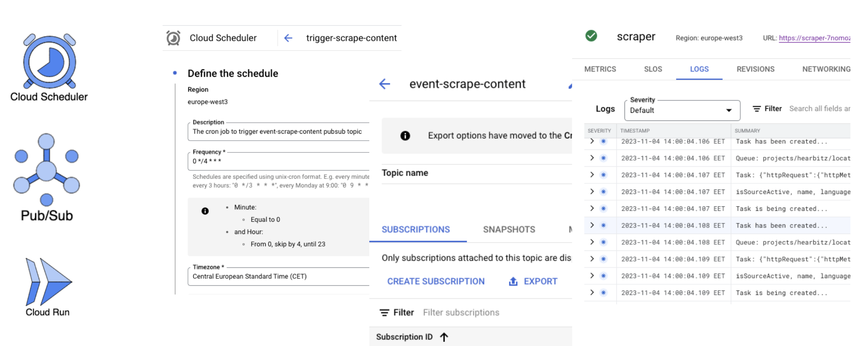Click info icon beside Minute cron explanation

click(x=205, y=211)
